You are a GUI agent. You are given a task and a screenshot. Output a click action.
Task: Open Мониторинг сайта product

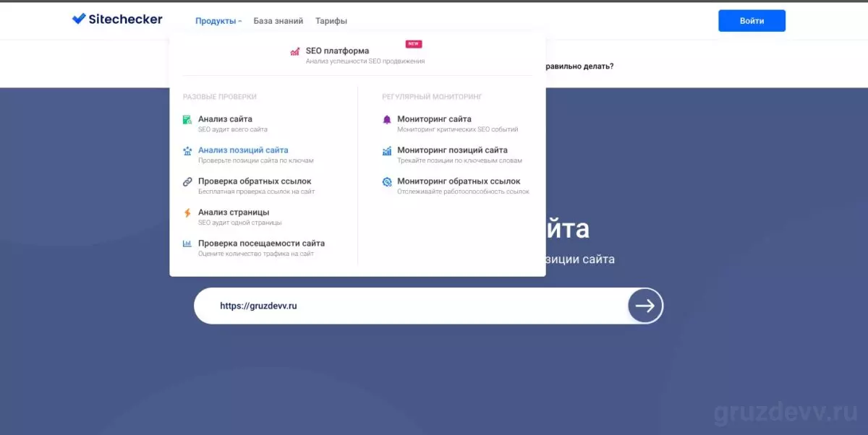point(434,119)
